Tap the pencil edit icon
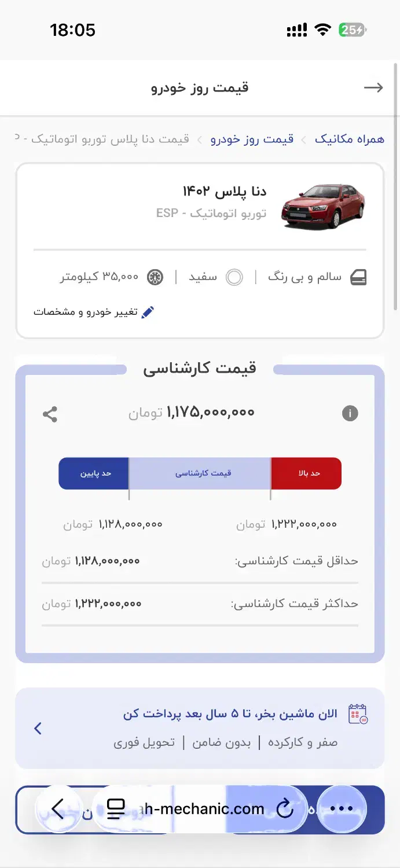400x868 pixels. pyautogui.click(x=148, y=312)
